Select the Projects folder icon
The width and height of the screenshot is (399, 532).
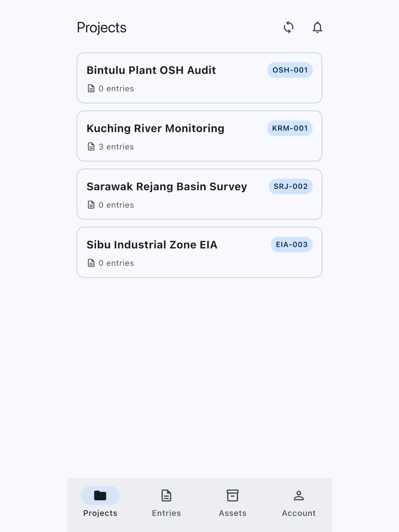[100, 495]
